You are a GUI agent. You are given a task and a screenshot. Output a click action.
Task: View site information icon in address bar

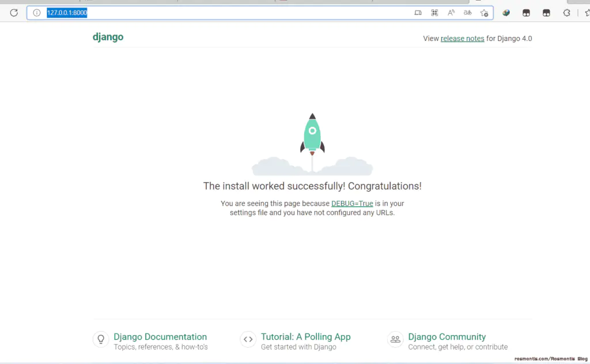click(36, 13)
